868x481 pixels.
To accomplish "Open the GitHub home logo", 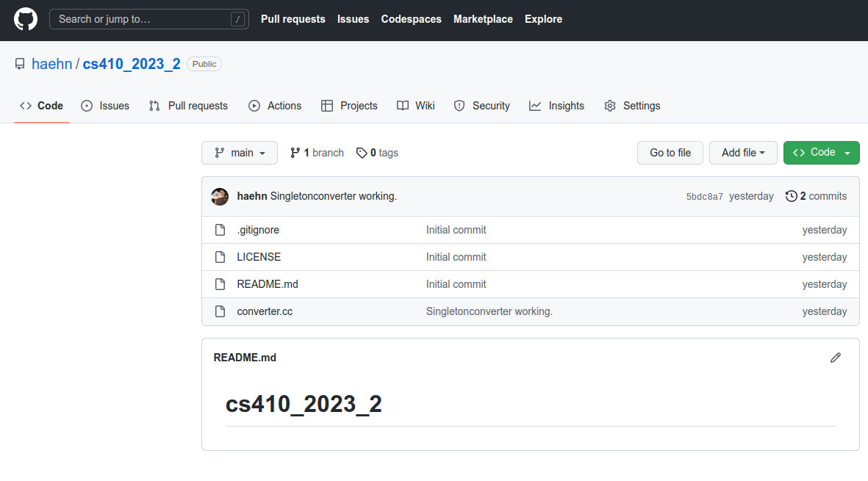I will (26, 19).
